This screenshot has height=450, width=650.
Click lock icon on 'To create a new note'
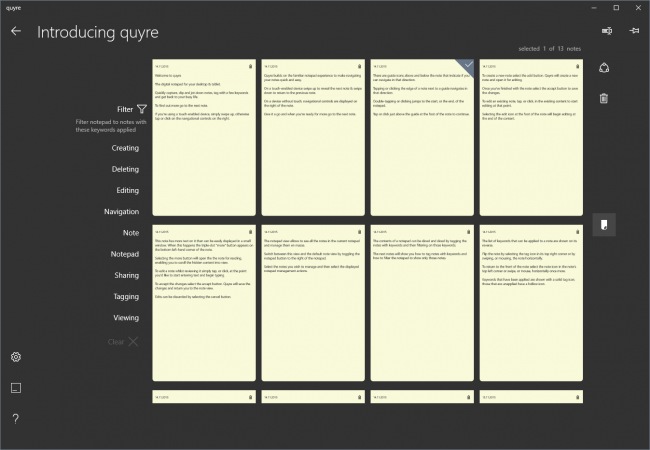(577, 66)
